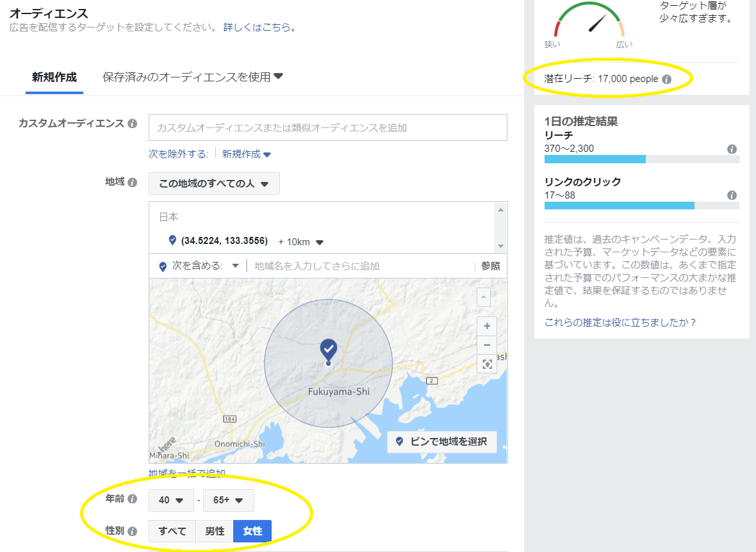Open the リーチ estimate info icon
The width and height of the screenshot is (756, 552).
[x=731, y=149]
